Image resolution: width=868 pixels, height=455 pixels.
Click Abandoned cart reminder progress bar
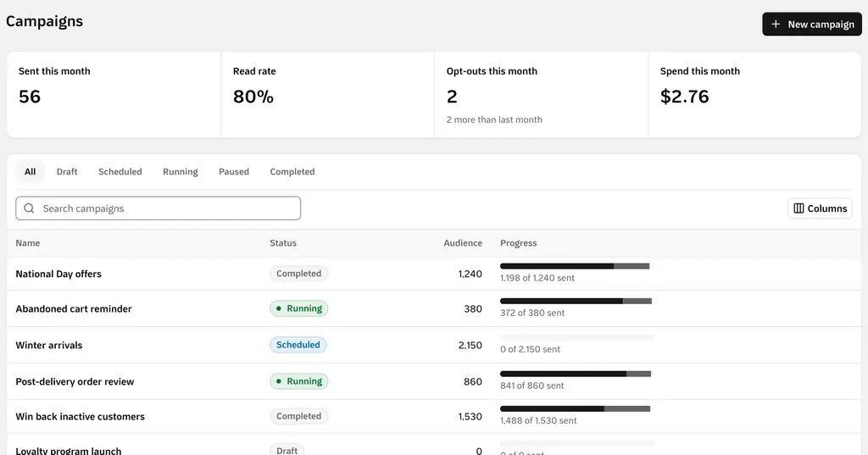click(576, 301)
